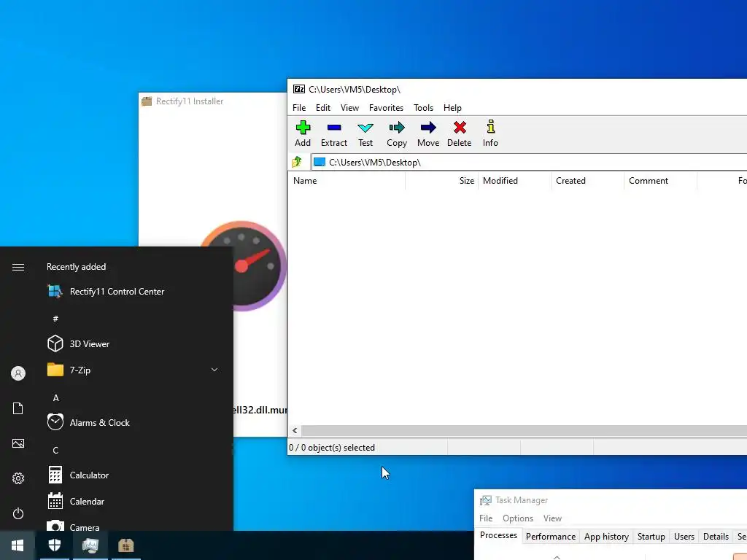Sort files by Name column

click(x=347, y=181)
